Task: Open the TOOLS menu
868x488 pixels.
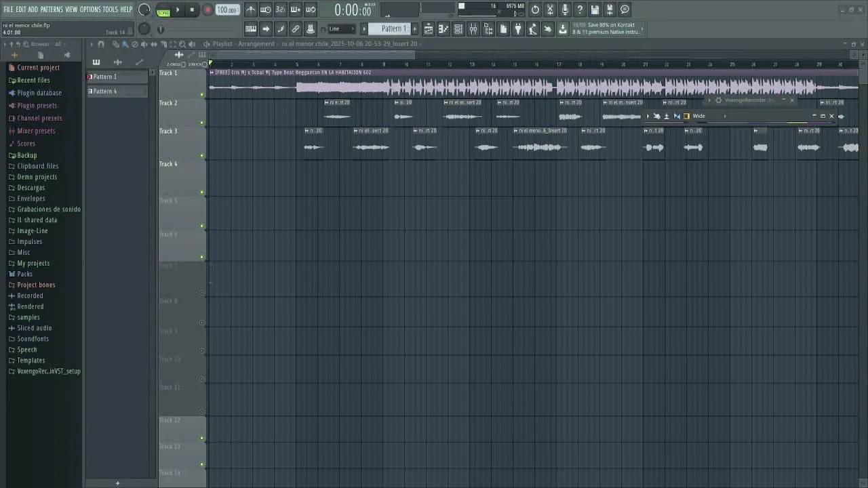Action: click(110, 9)
